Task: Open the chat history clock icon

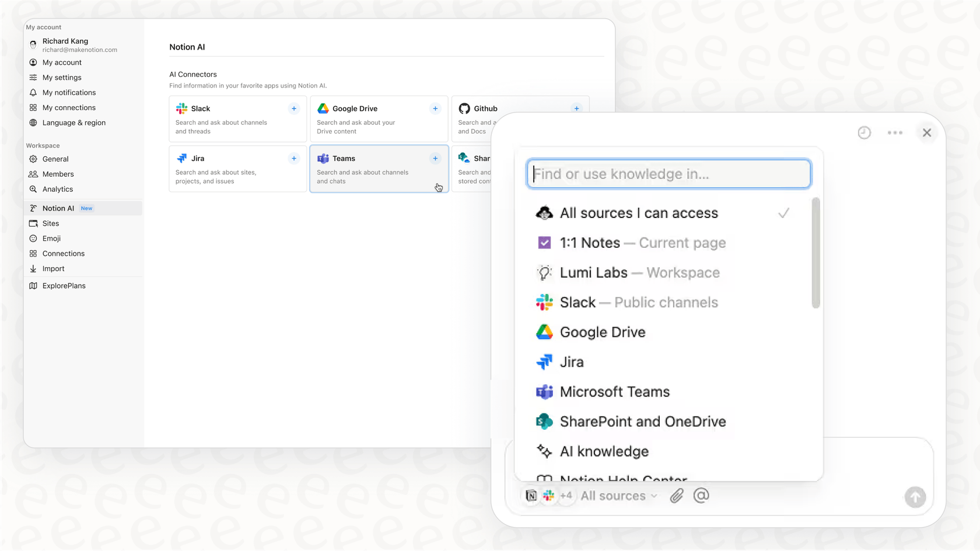Action: point(864,132)
